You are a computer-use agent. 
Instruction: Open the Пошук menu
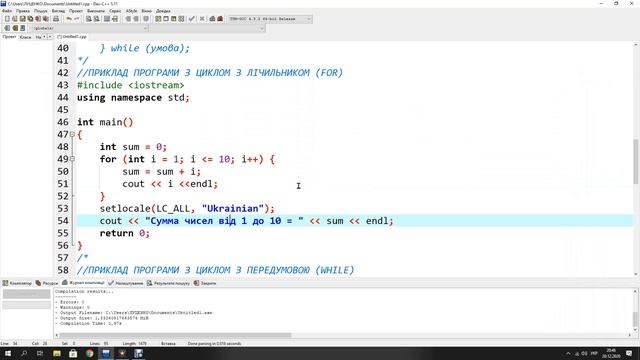[40, 11]
